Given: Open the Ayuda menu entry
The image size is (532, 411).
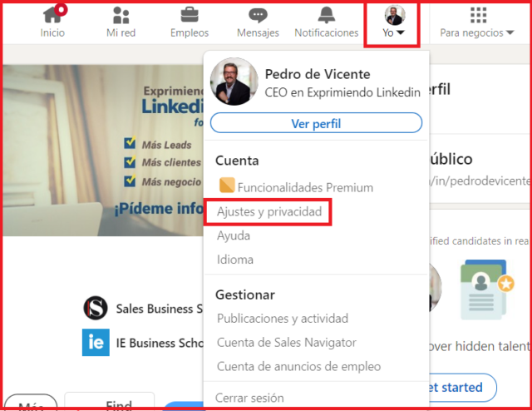Looking at the screenshot, I should (x=234, y=235).
